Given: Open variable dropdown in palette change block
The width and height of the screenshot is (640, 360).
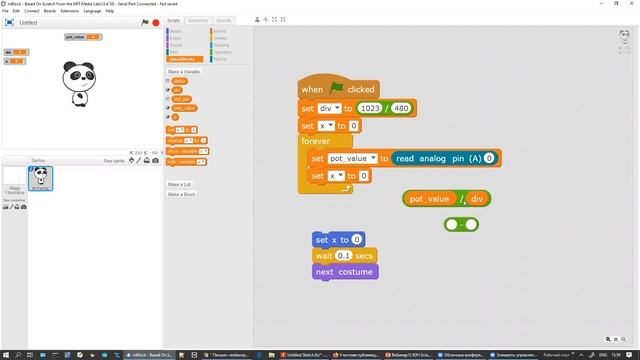Looking at the screenshot, I should click(188, 140).
